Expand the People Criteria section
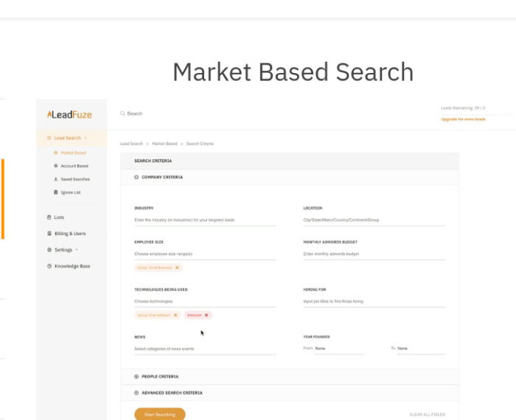 click(x=136, y=377)
